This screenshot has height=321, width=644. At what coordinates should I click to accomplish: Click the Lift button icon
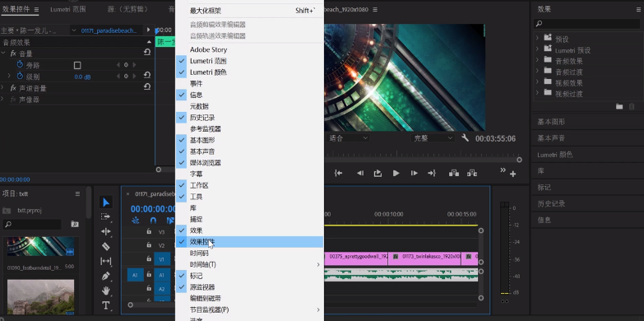[x=454, y=174]
